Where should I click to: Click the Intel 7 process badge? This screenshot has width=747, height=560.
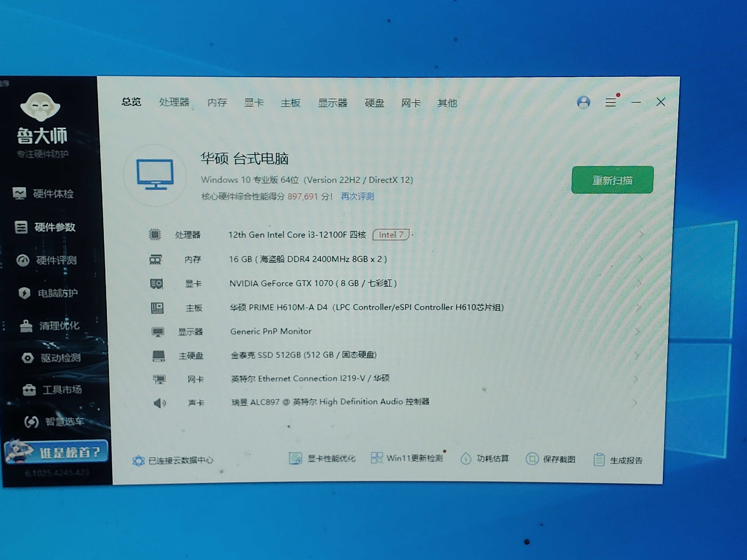point(391,235)
